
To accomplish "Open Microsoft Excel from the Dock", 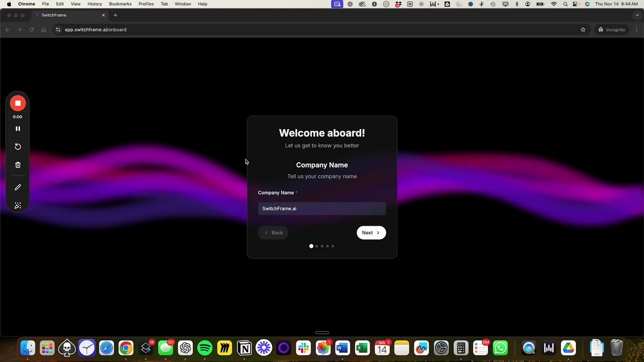I will click(x=362, y=348).
